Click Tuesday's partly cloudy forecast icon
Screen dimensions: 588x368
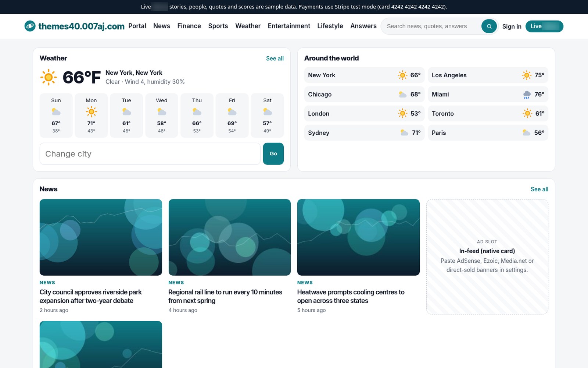126,112
